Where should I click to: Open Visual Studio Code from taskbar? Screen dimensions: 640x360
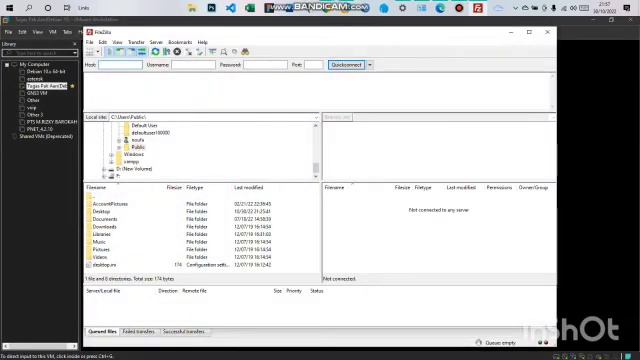coord(231,8)
